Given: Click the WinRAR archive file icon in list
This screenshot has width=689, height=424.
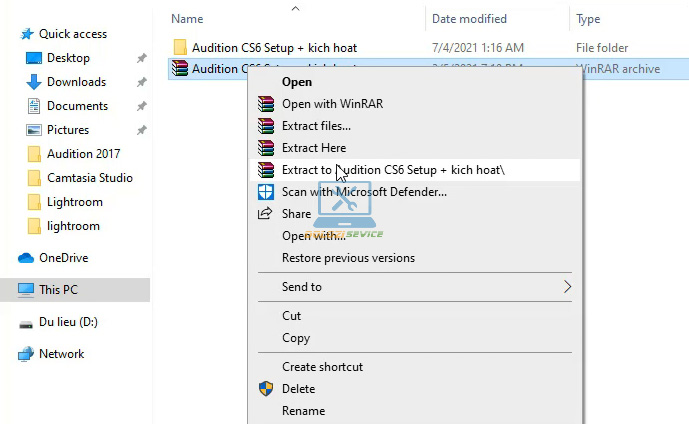Looking at the screenshot, I should [x=180, y=69].
